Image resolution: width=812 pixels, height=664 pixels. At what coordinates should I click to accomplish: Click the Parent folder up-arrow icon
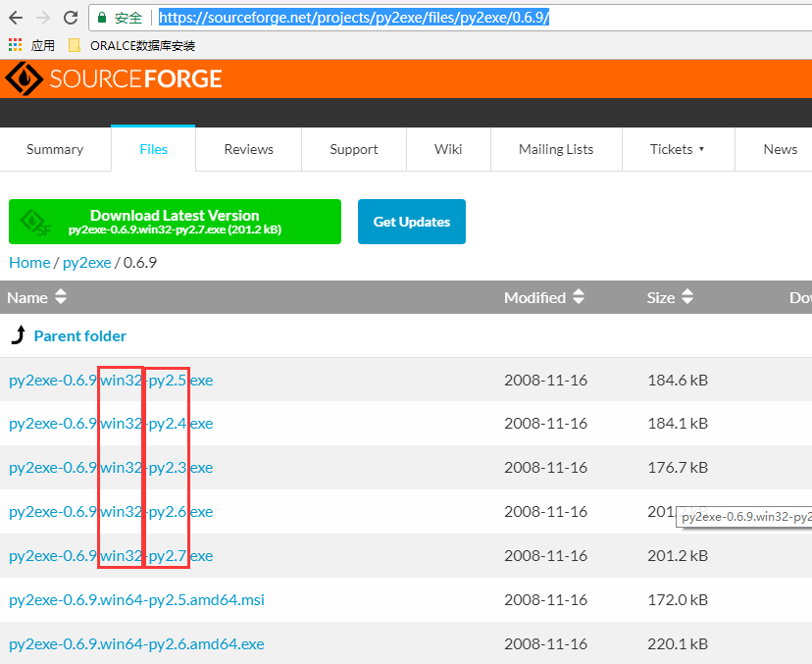click(19, 335)
